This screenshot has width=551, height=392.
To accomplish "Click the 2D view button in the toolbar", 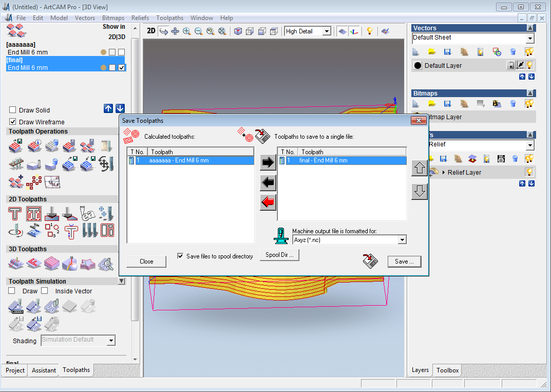I will pyautogui.click(x=151, y=31).
